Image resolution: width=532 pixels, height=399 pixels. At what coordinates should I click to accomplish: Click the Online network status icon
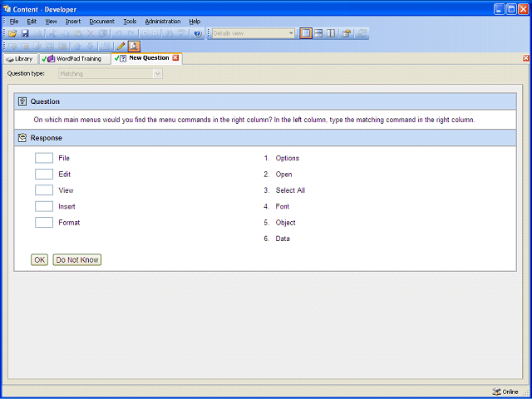(496, 392)
